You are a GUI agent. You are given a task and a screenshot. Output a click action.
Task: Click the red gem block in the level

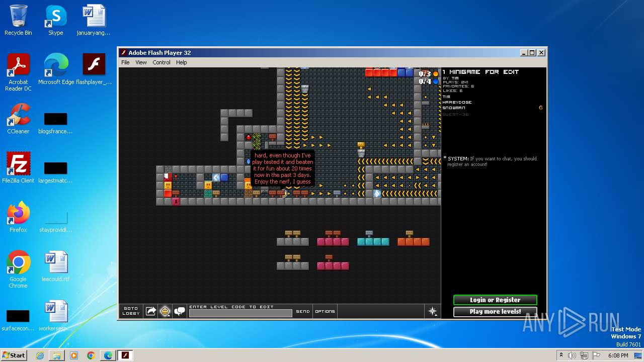coord(249,137)
